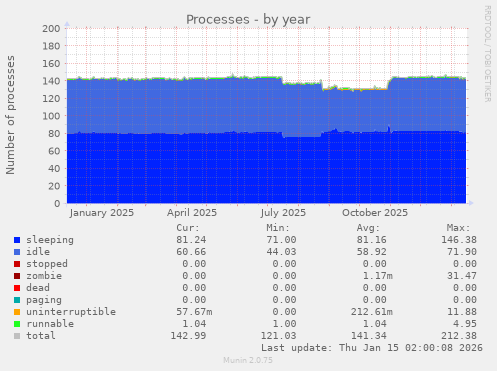Image resolution: width=497 pixels, height=371 pixels.
Task: Click the 'paging' legend label
Action: [x=44, y=300]
